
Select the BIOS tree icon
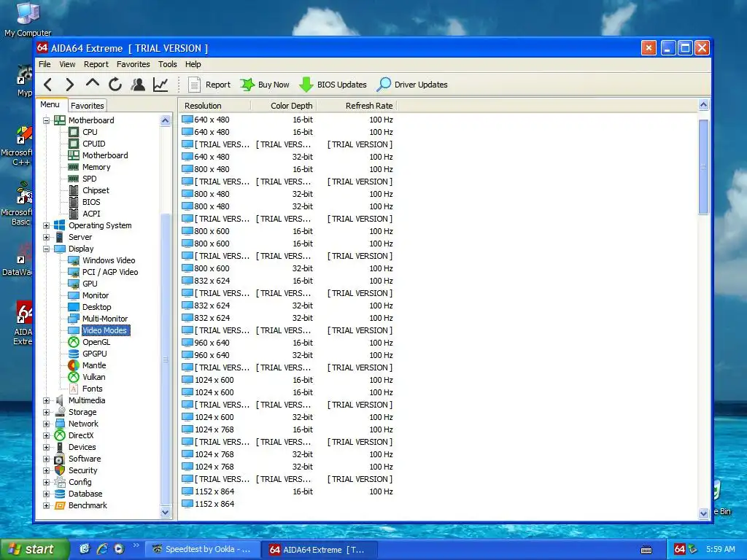pyautogui.click(x=74, y=203)
